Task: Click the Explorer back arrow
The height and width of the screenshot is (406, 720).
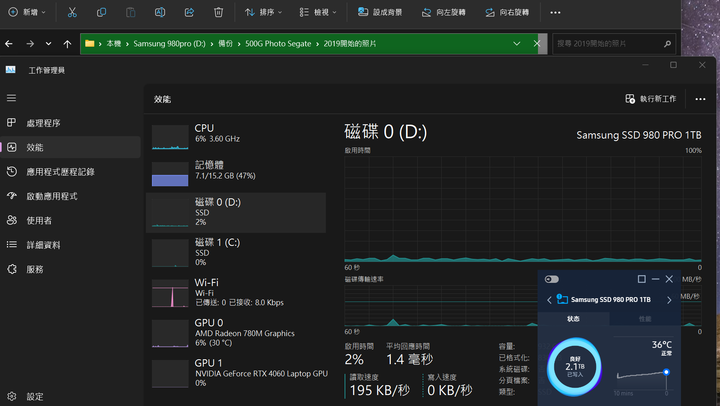Action: [x=9, y=44]
